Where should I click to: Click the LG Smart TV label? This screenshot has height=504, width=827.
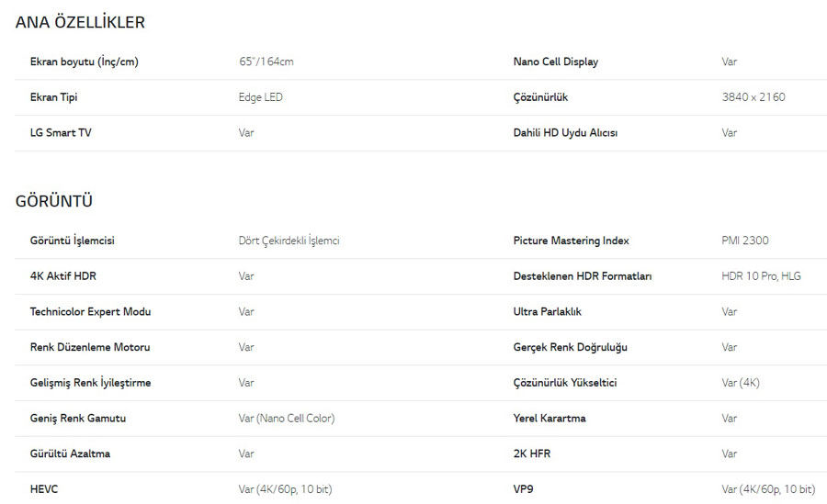coord(61,132)
